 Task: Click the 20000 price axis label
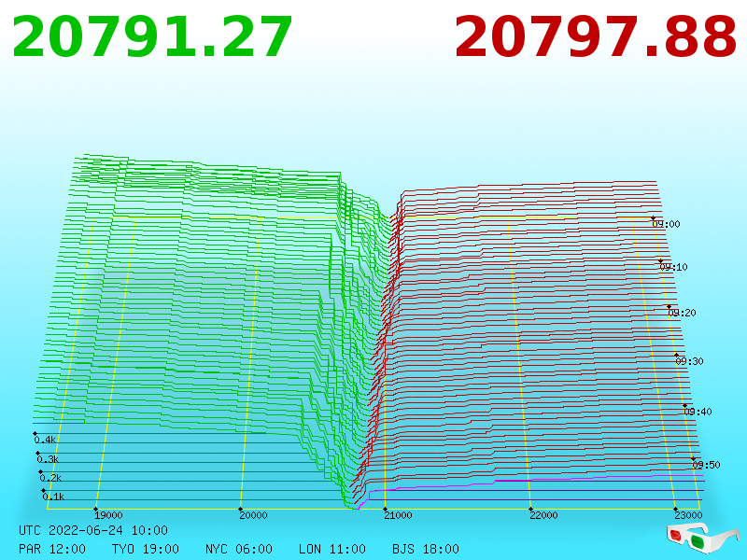click(x=253, y=515)
